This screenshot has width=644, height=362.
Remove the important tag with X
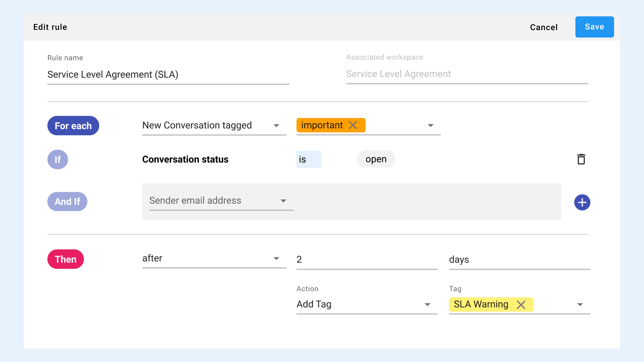click(x=353, y=125)
